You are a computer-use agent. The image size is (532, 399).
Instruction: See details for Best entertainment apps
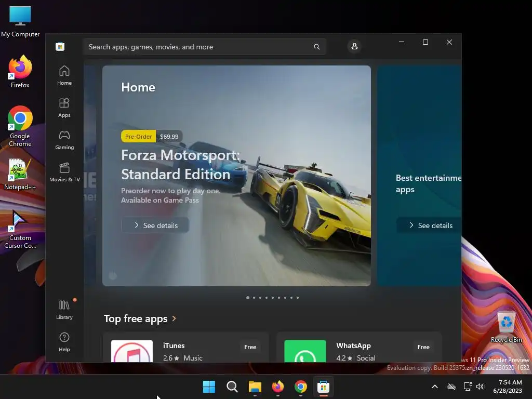pos(430,225)
